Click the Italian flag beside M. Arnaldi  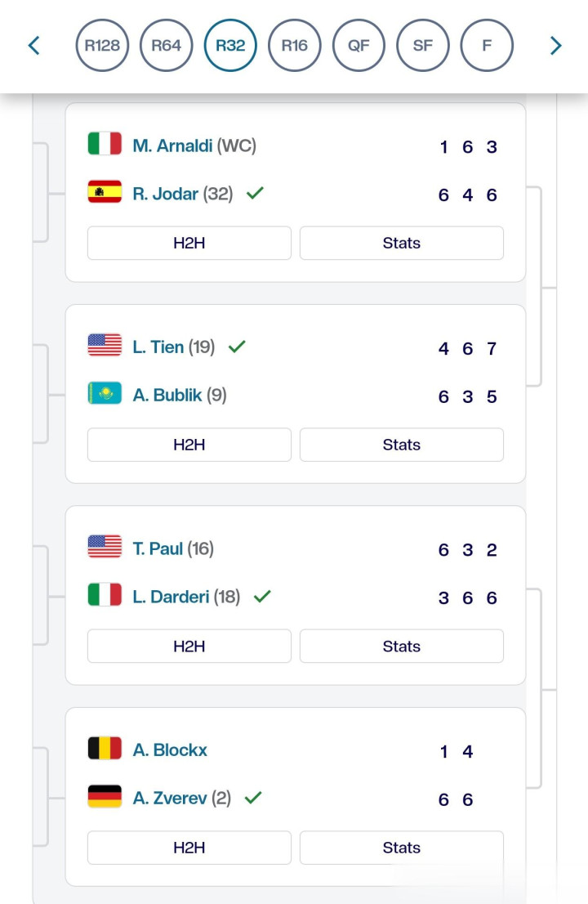coord(105,144)
